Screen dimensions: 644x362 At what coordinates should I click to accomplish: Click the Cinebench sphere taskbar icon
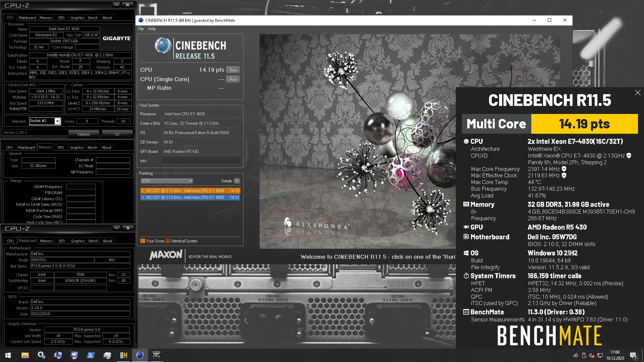(x=140, y=355)
